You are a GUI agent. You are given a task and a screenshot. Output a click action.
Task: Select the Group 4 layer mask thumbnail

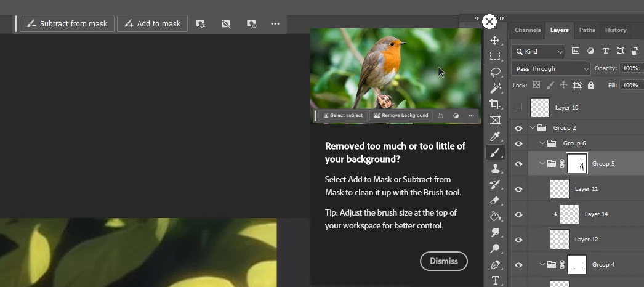(577, 264)
